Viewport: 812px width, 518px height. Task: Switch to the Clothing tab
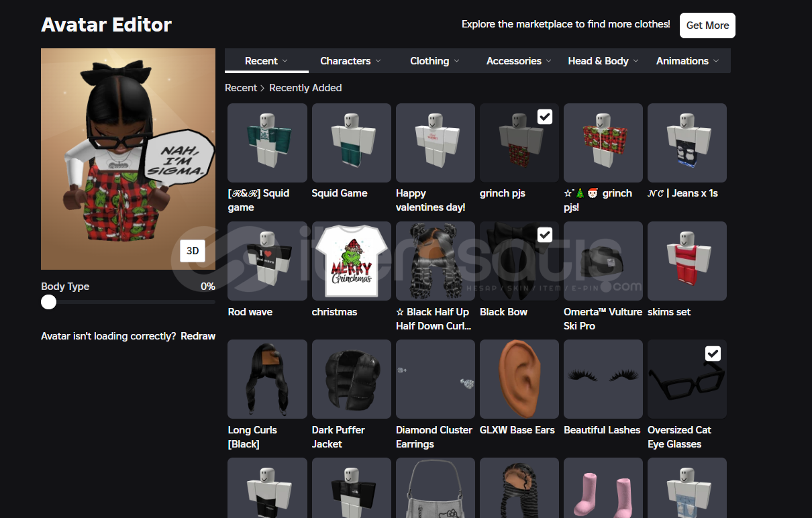(x=435, y=60)
